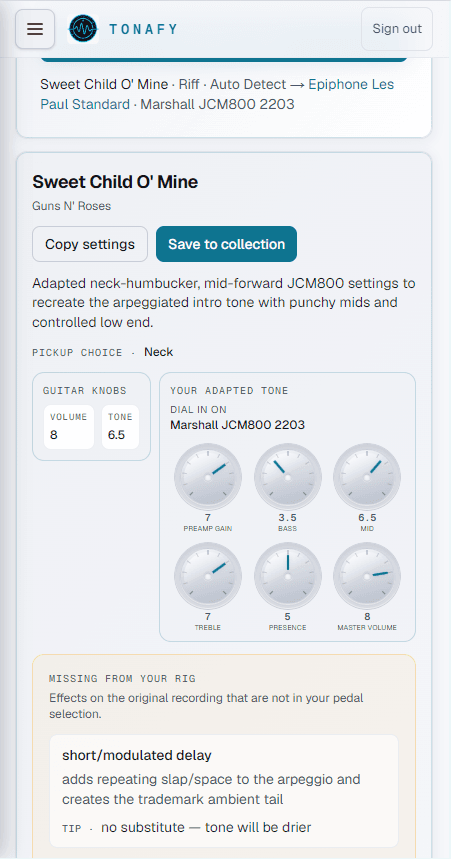
Task: Click the Treble knob
Action: click(208, 576)
